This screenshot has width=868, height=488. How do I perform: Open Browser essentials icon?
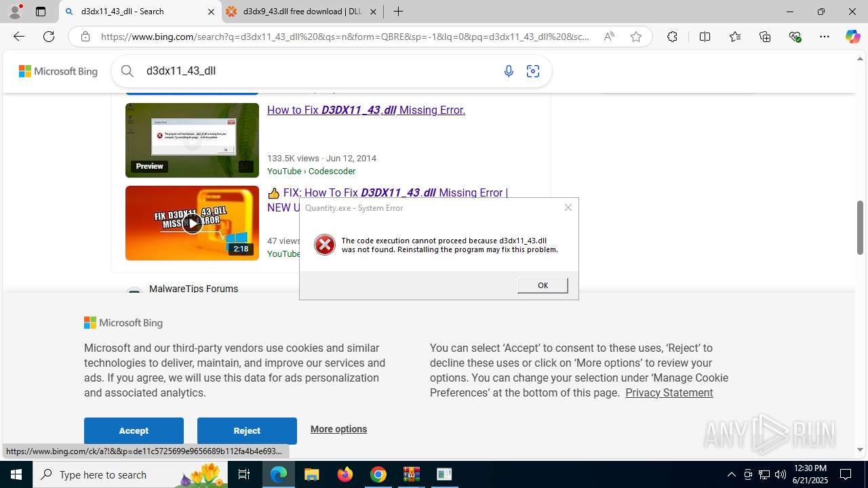(x=795, y=37)
